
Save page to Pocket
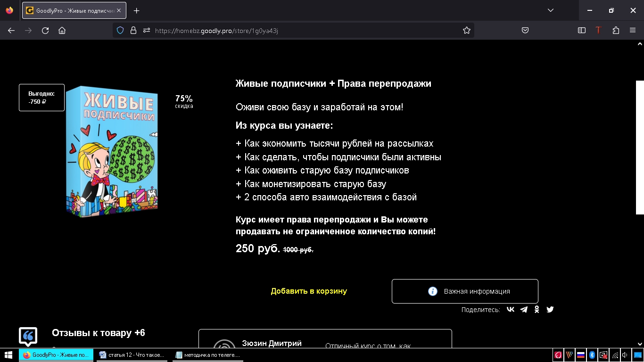[x=525, y=30]
